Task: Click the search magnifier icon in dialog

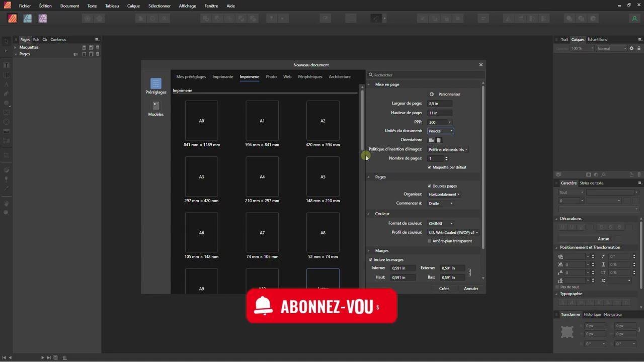Action: (x=371, y=75)
